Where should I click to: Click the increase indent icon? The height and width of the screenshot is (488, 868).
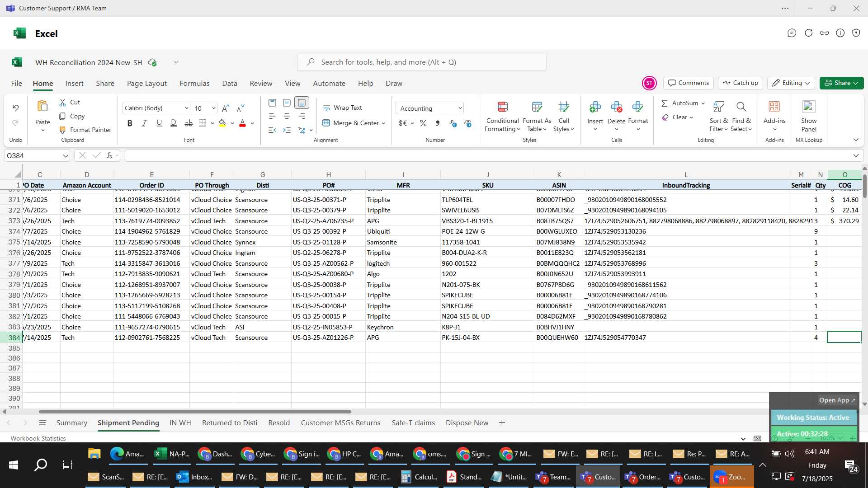pos(287,130)
